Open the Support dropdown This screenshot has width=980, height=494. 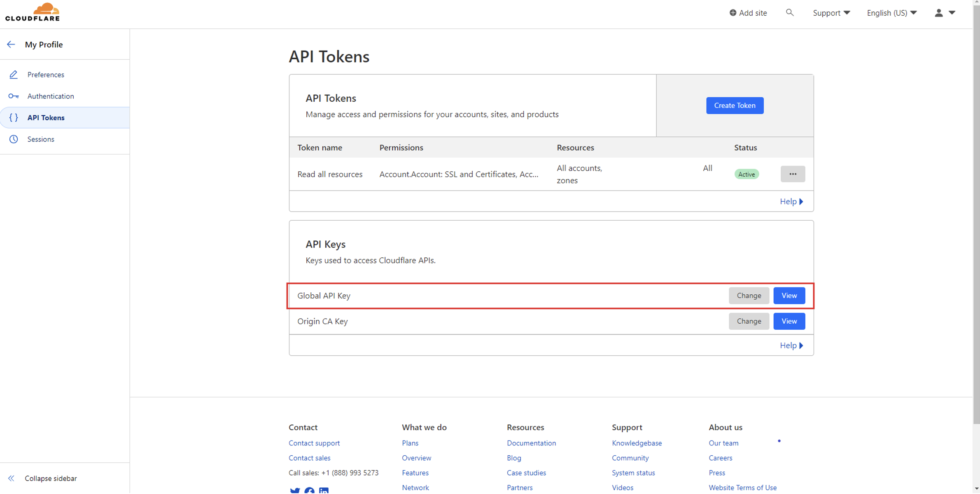[x=831, y=13]
